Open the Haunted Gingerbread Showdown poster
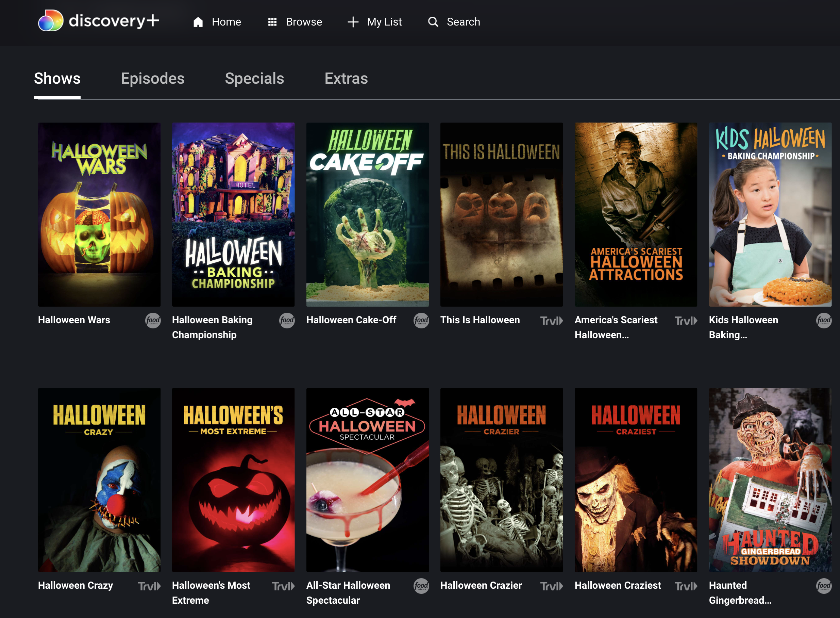The width and height of the screenshot is (840, 618). point(770,479)
